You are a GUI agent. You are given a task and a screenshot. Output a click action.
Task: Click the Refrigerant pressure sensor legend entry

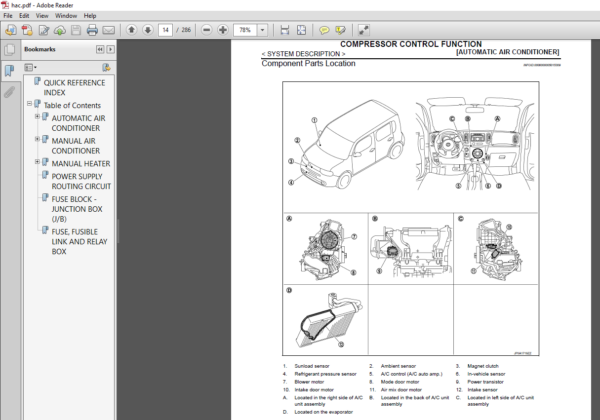pyautogui.click(x=325, y=374)
